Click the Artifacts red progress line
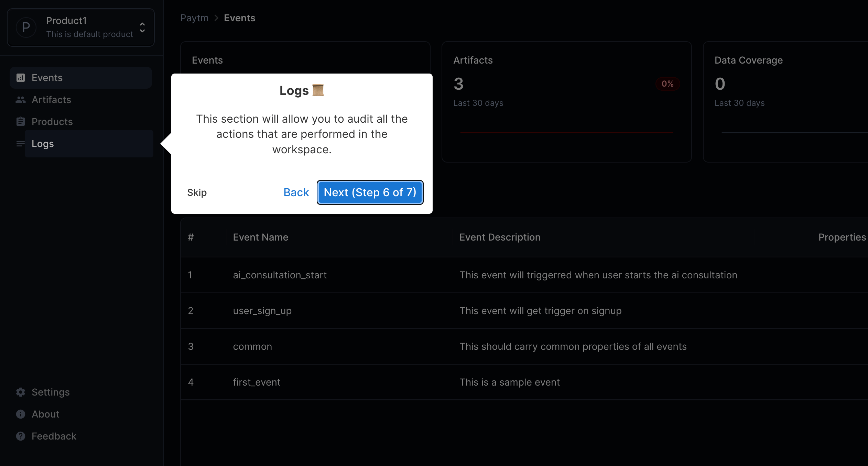The width and height of the screenshot is (868, 466). tap(567, 132)
